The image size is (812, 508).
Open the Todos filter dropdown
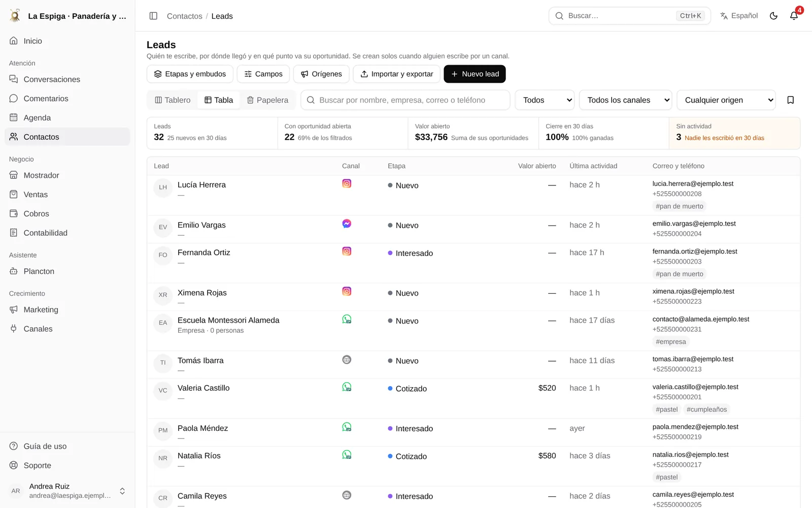click(545, 100)
